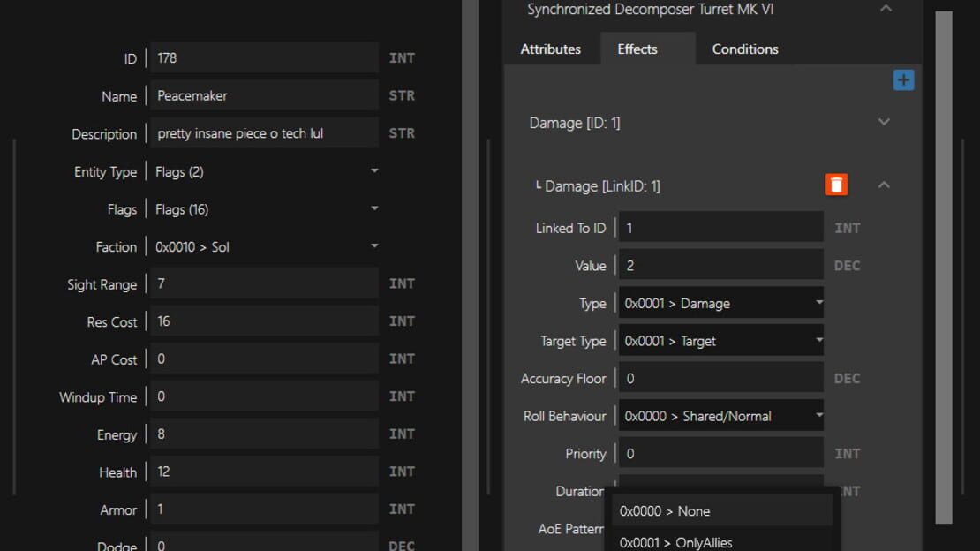The width and height of the screenshot is (980, 551).
Task: Open the Roll Behaviour dropdown
Action: [x=720, y=416]
